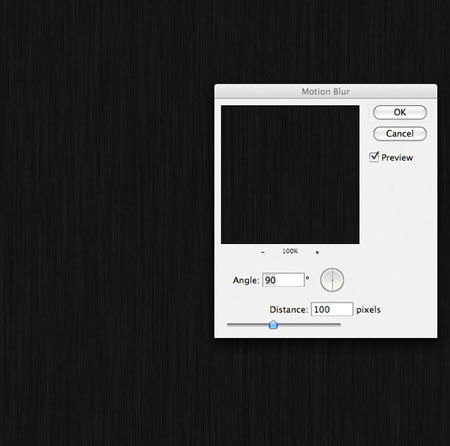The height and width of the screenshot is (446, 450).
Task: Toggle the Preview checkbox
Action: [374, 157]
